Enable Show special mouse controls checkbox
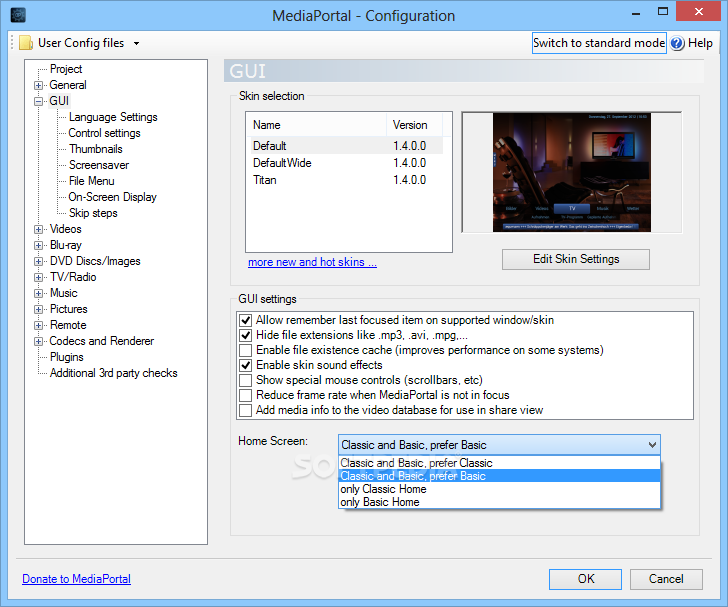The image size is (728, 607). (246, 380)
